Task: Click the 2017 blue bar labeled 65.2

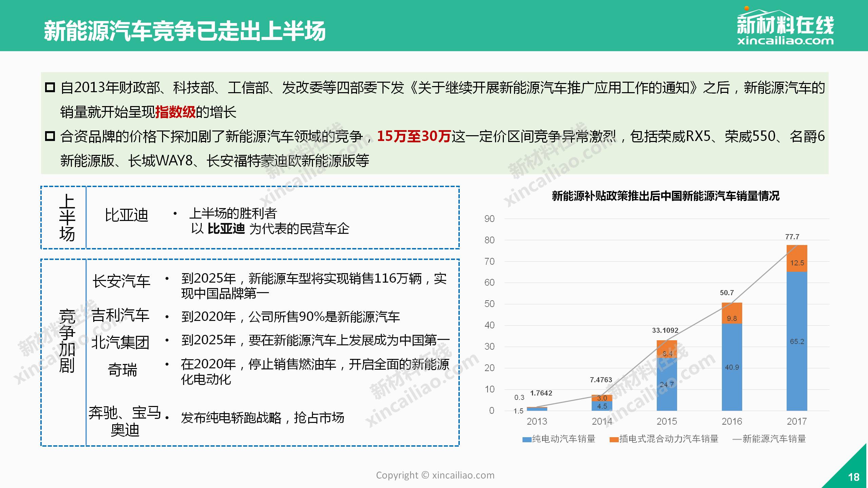Action: [796, 341]
